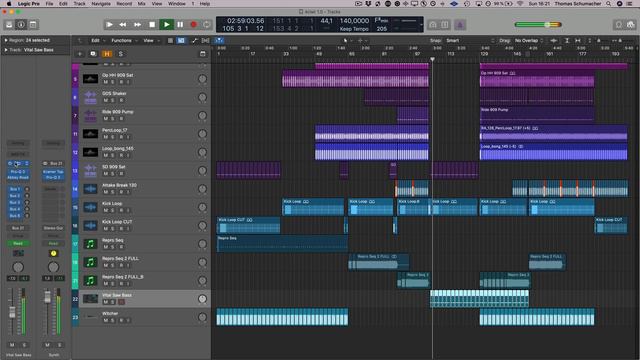640x360 pixels.
Task: Click the Repro Seq 2 FULL track icon
Action: tap(90, 262)
